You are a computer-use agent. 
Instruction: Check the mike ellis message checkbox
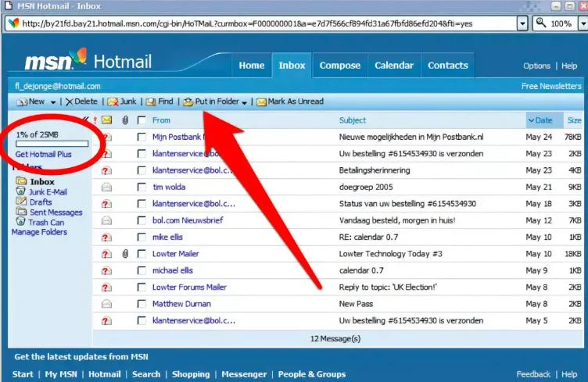142,237
